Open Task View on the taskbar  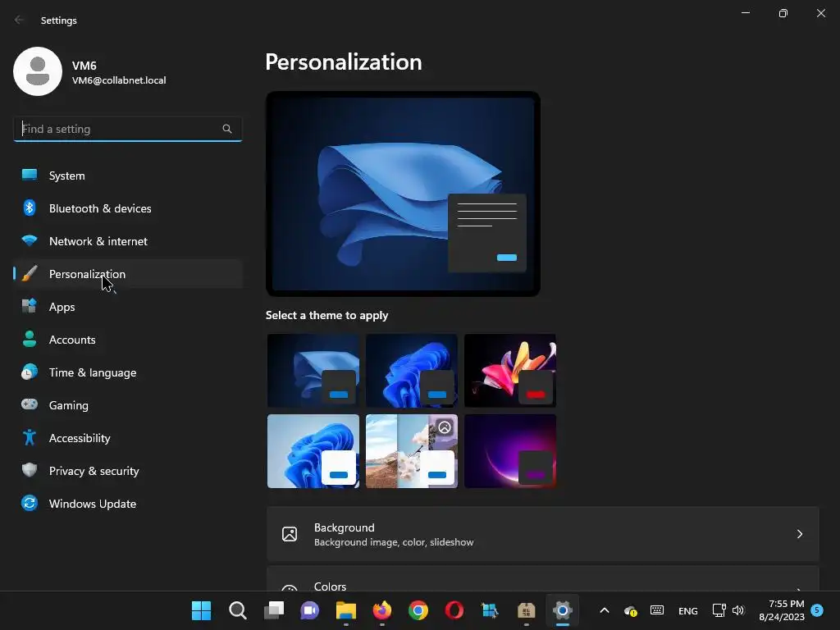274,610
